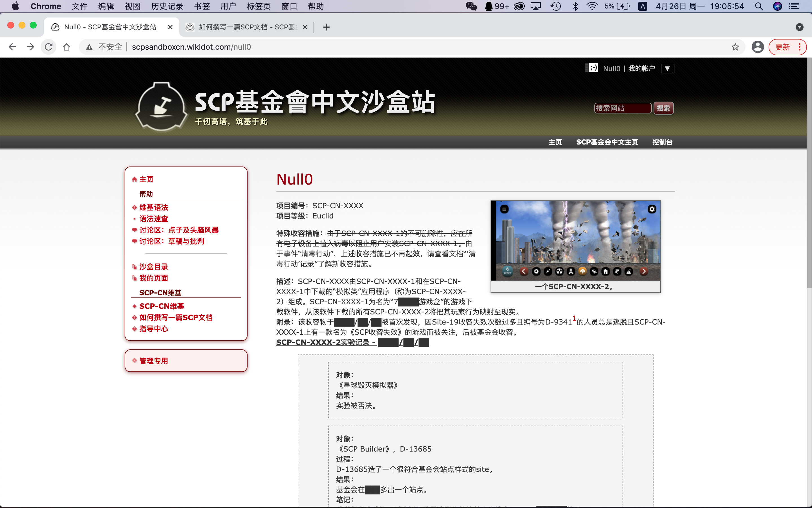Click the 搜索 search button
This screenshot has height=508, width=812.
point(663,108)
